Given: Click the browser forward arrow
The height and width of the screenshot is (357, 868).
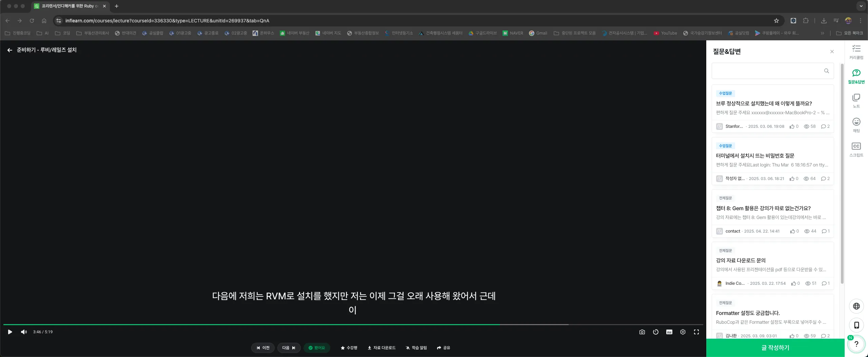Looking at the screenshot, I should pos(20,21).
